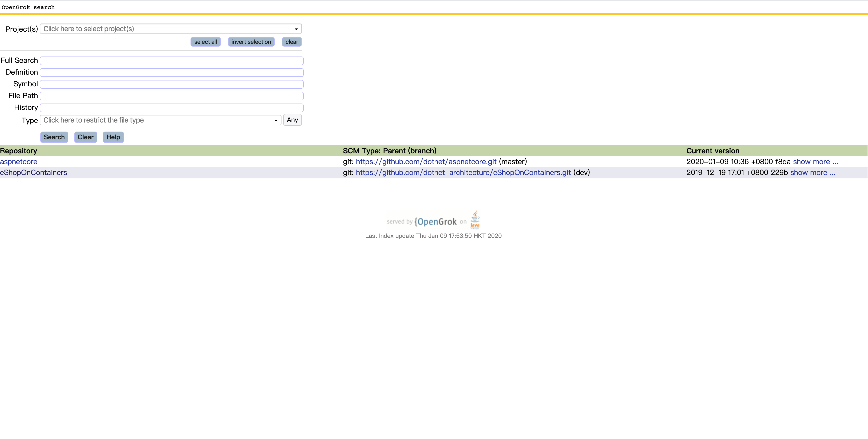Open the Help button
Viewport: 868px width, 439px height.
coord(113,137)
